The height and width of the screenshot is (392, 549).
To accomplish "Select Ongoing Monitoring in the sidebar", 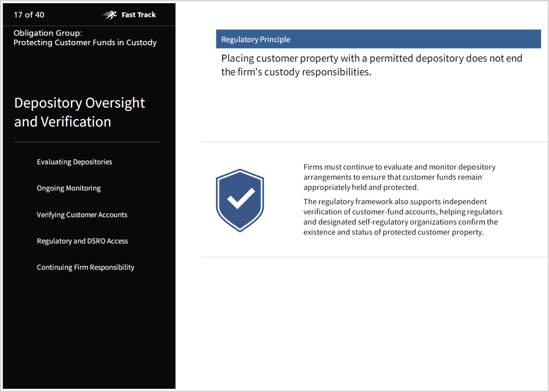I will 69,188.
